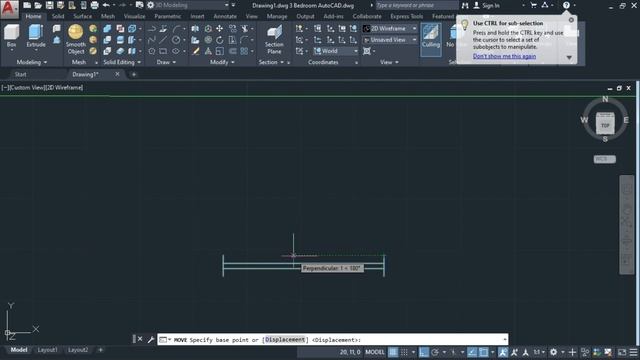
Task: Click the Help question mark icon
Action: [566, 5]
